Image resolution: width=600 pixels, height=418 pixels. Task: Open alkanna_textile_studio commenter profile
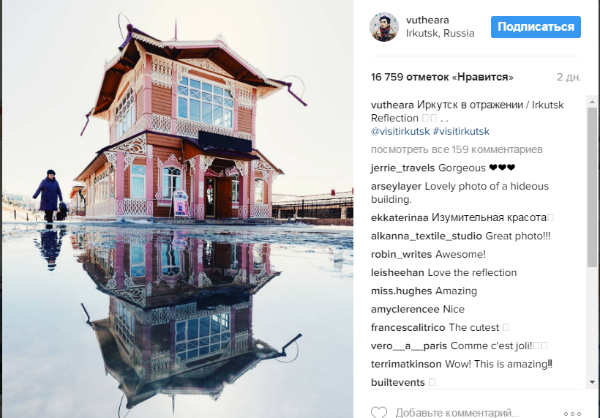426,236
